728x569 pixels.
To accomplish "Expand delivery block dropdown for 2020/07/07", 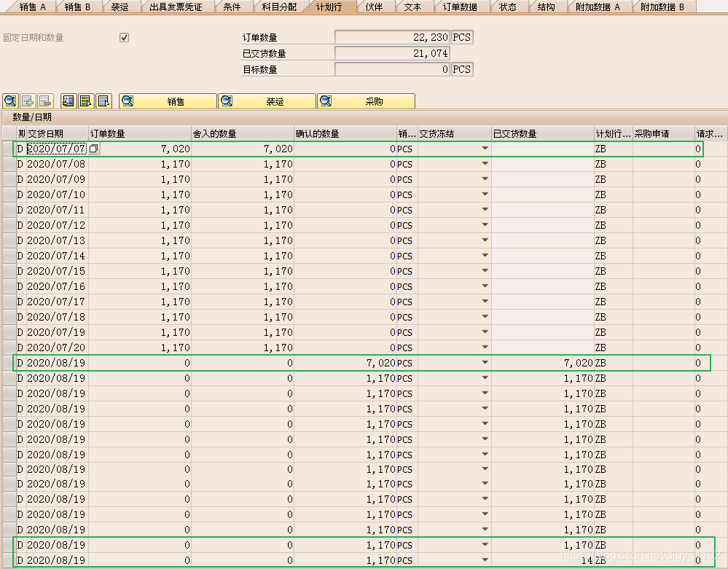I will tap(485, 149).
